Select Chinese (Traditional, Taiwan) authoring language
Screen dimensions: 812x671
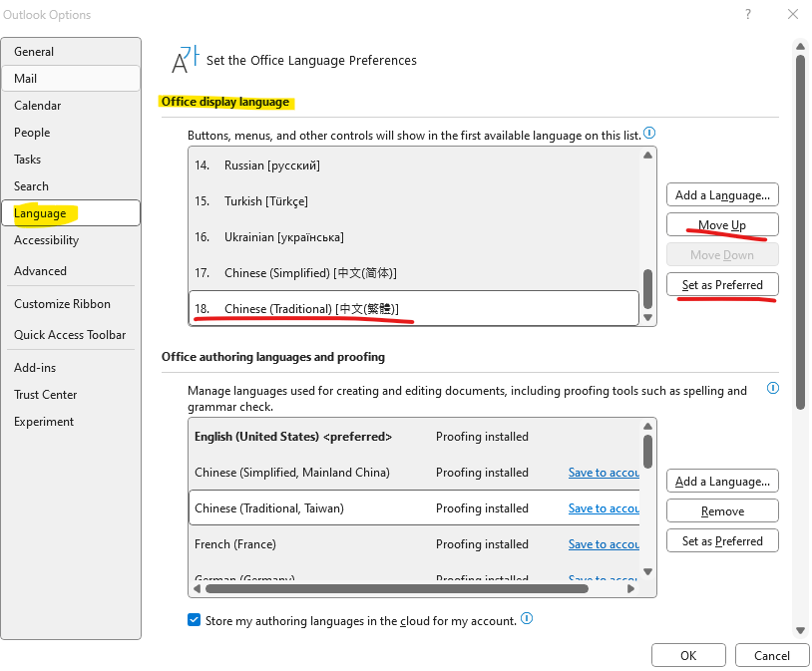pyautogui.click(x=414, y=508)
